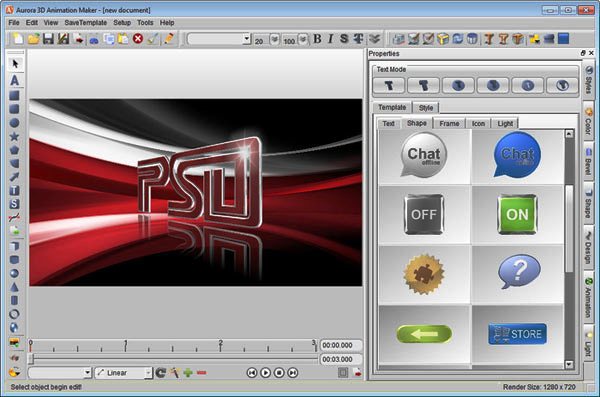
Task: Open the Tools menu
Action: (x=145, y=23)
